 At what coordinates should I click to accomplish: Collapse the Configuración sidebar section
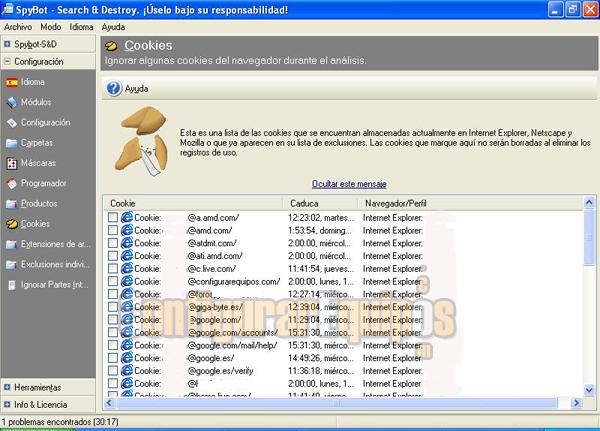pos(7,61)
